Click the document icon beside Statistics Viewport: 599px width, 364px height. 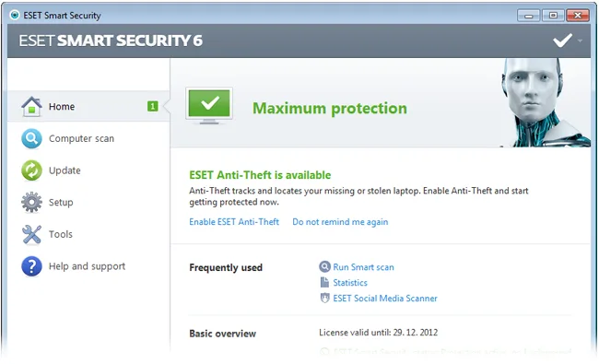[324, 282]
